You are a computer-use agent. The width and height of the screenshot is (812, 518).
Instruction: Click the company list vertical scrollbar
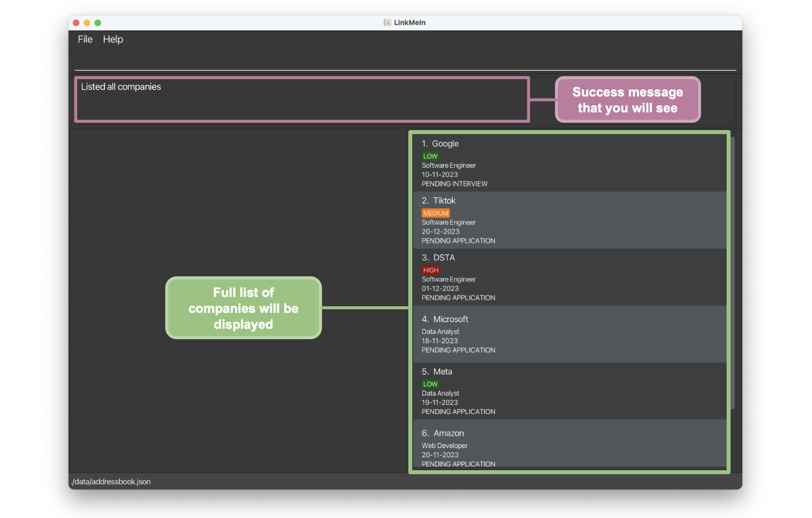pos(733,273)
